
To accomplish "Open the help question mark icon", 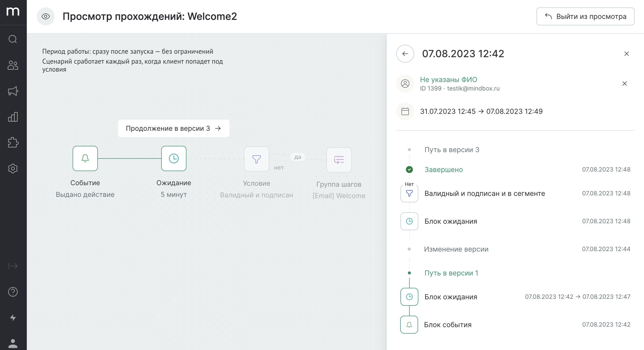I will [x=13, y=292].
